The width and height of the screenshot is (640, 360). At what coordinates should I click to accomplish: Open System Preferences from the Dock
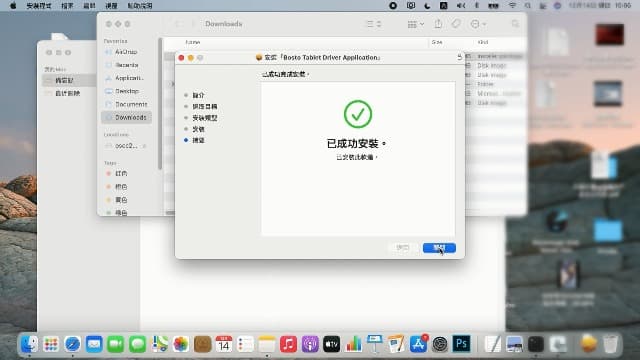pos(440,344)
